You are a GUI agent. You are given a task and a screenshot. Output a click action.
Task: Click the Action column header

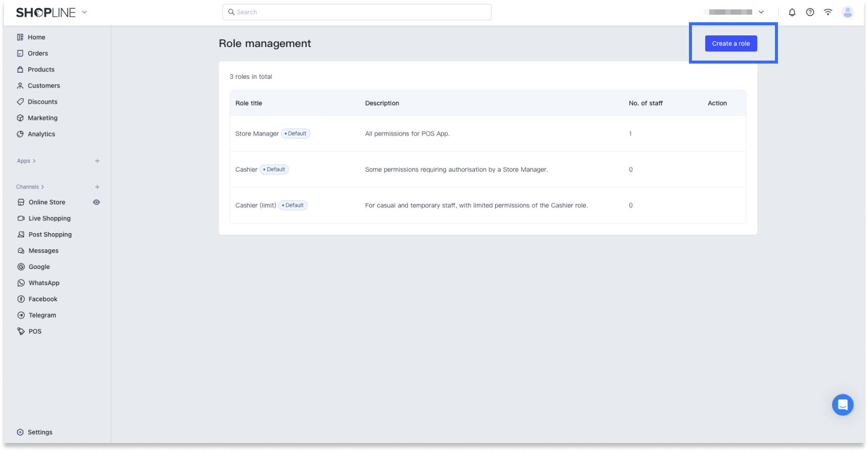tap(717, 103)
